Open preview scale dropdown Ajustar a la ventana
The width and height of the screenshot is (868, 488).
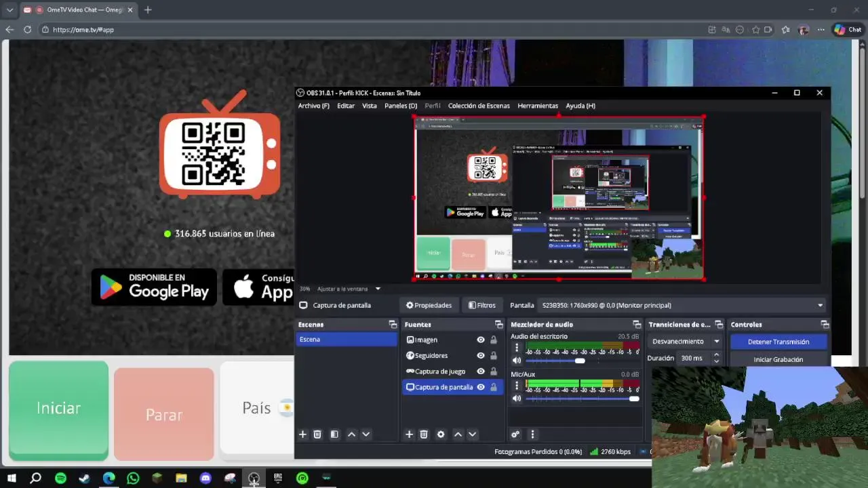coord(349,289)
